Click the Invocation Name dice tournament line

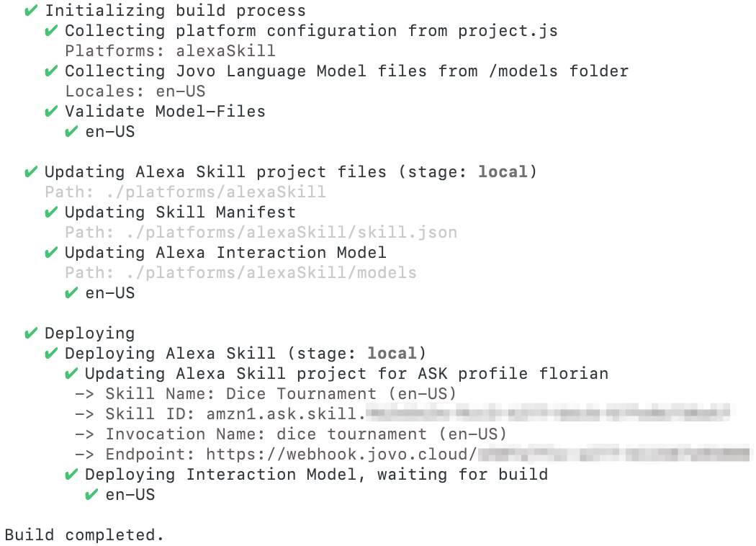pos(306,434)
